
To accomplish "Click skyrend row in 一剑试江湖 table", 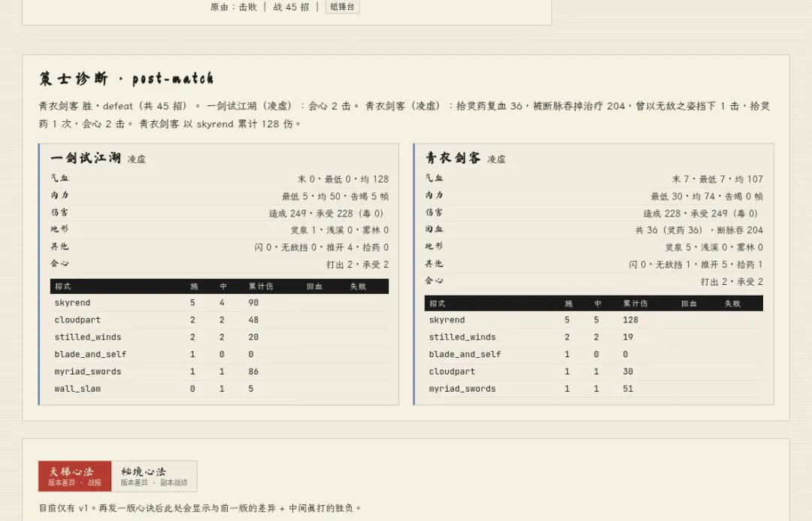I will (220, 303).
